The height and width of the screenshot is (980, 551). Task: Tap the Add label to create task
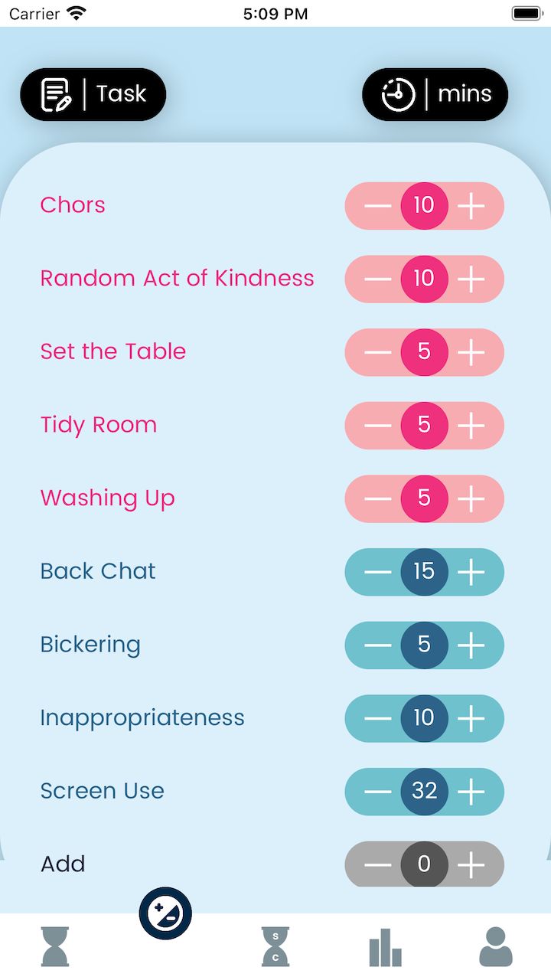[x=63, y=864]
